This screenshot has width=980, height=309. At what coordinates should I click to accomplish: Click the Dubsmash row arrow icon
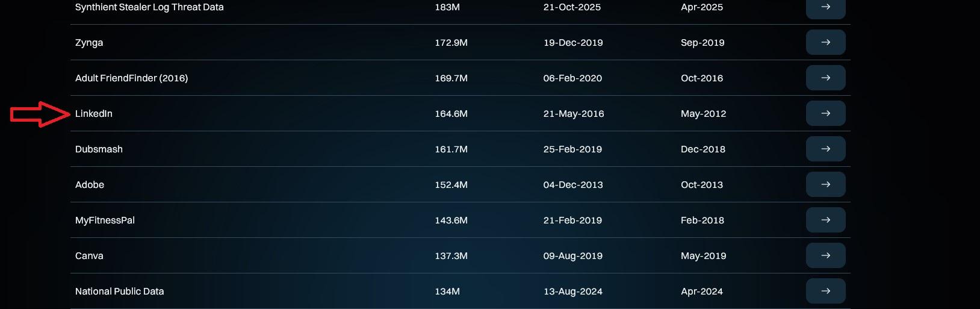825,149
